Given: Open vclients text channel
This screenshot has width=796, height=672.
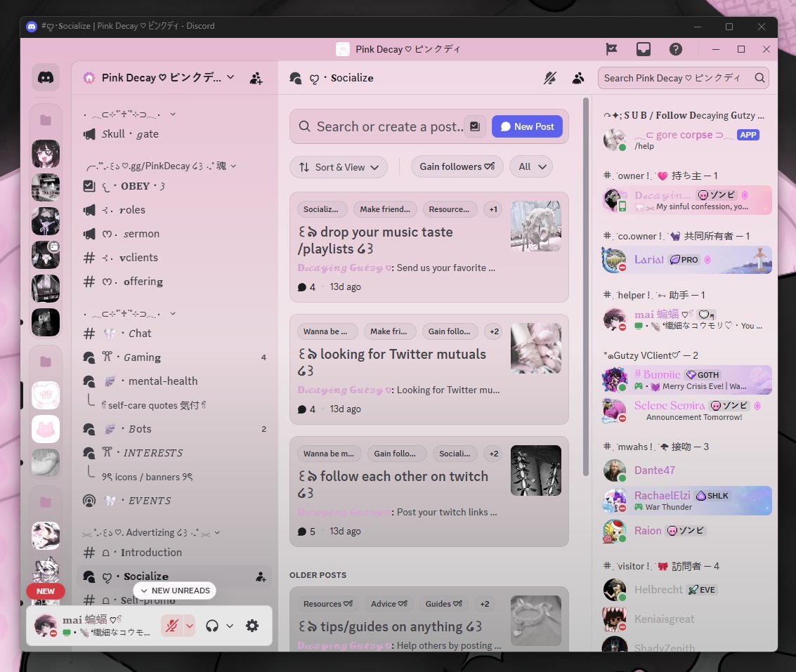Looking at the screenshot, I should tap(174, 257).
